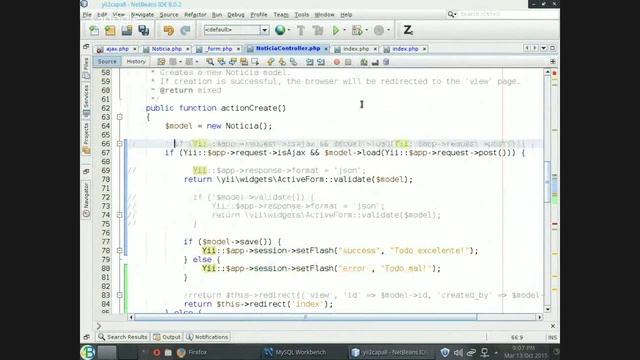640x360 pixels.
Task: Open the Navigate menu
Action: 142,15
